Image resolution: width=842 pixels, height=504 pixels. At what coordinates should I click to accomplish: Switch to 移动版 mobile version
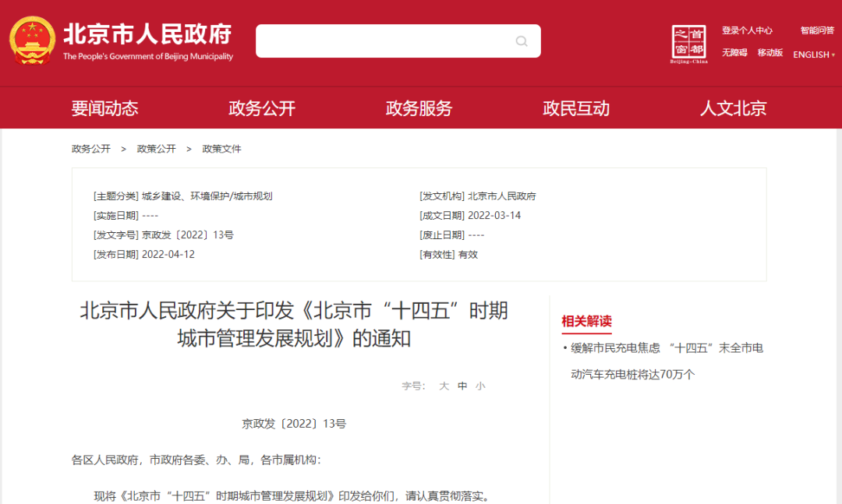pyautogui.click(x=769, y=53)
